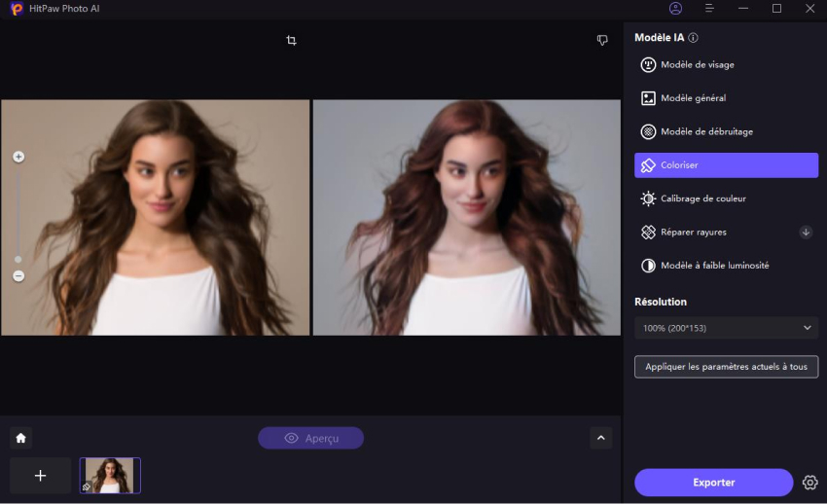Click the crop tool icon

(x=291, y=41)
